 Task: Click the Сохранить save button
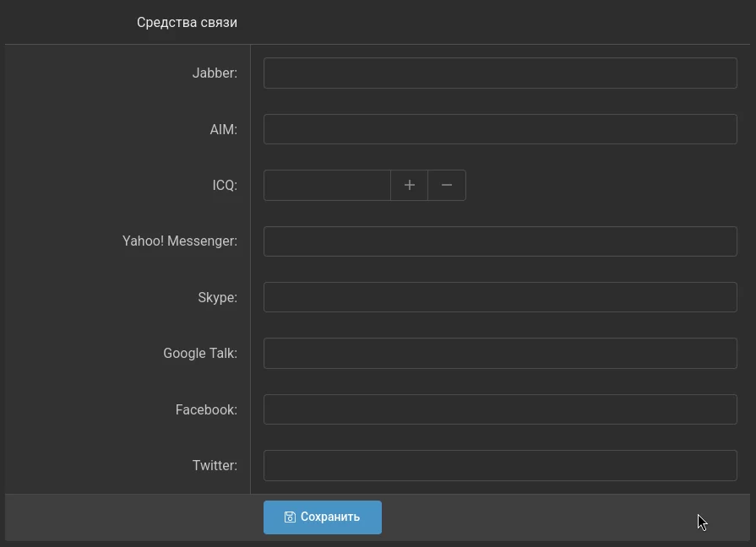click(x=322, y=517)
